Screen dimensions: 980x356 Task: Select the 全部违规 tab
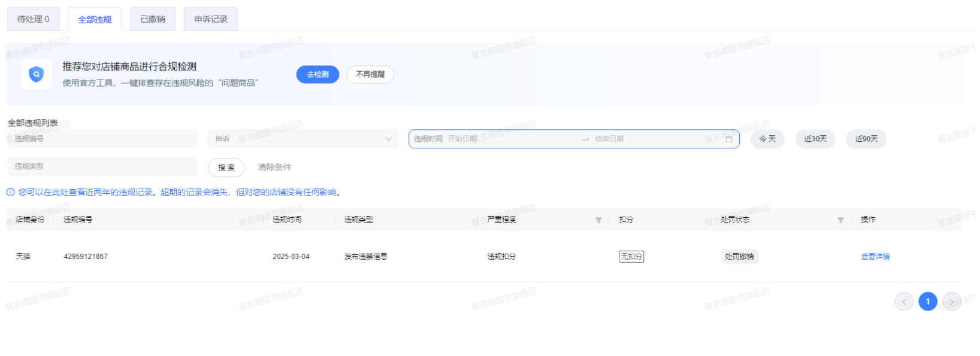pyautogui.click(x=95, y=20)
